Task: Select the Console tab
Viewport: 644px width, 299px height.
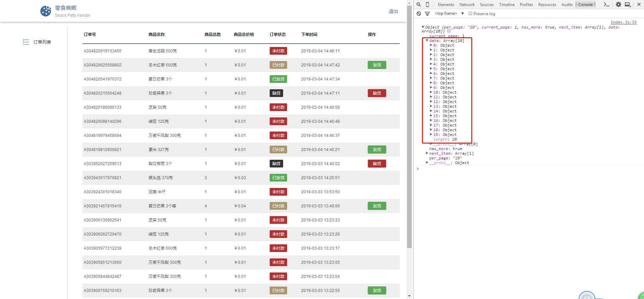Action: click(x=586, y=5)
